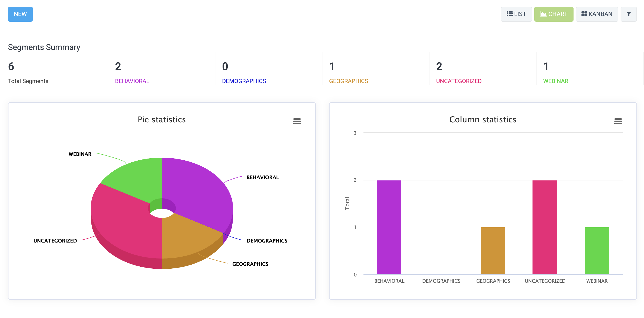Open the Pie statistics hamburger menu
Screen dimensions: 644x318
click(x=297, y=121)
